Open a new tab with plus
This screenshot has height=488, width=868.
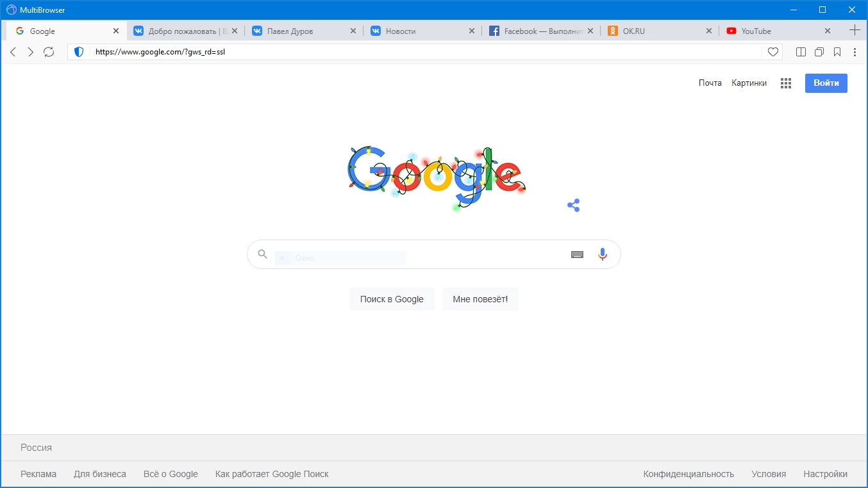click(855, 30)
